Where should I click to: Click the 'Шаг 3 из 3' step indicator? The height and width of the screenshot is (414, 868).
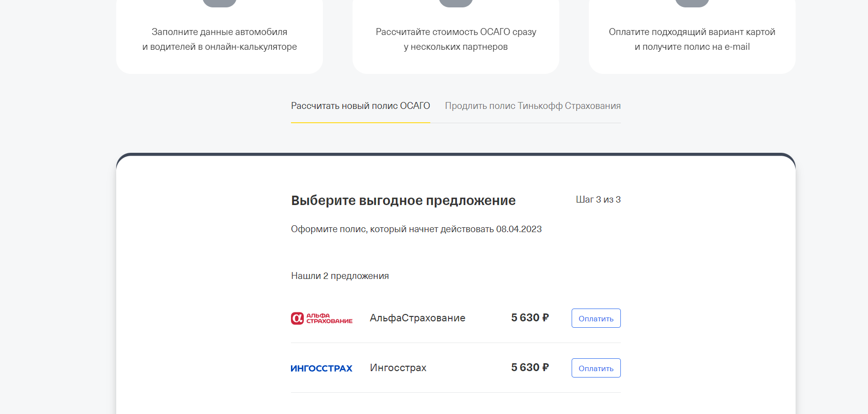pos(598,200)
